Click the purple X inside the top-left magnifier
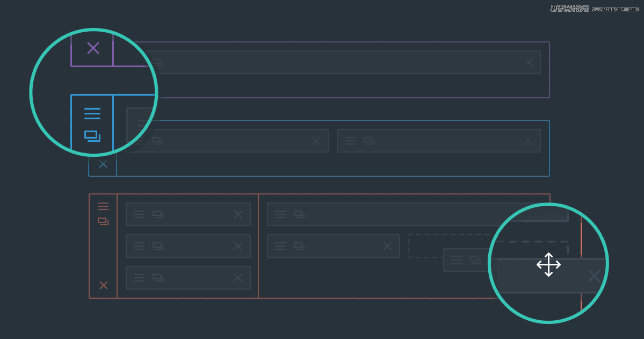Screen dimensions: 644x339 click(x=93, y=48)
